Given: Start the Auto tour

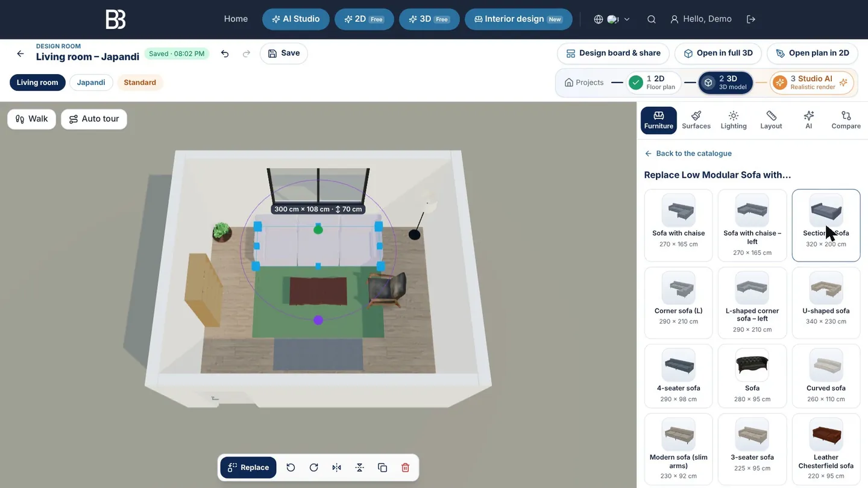Looking at the screenshot, I should (94, 119).
